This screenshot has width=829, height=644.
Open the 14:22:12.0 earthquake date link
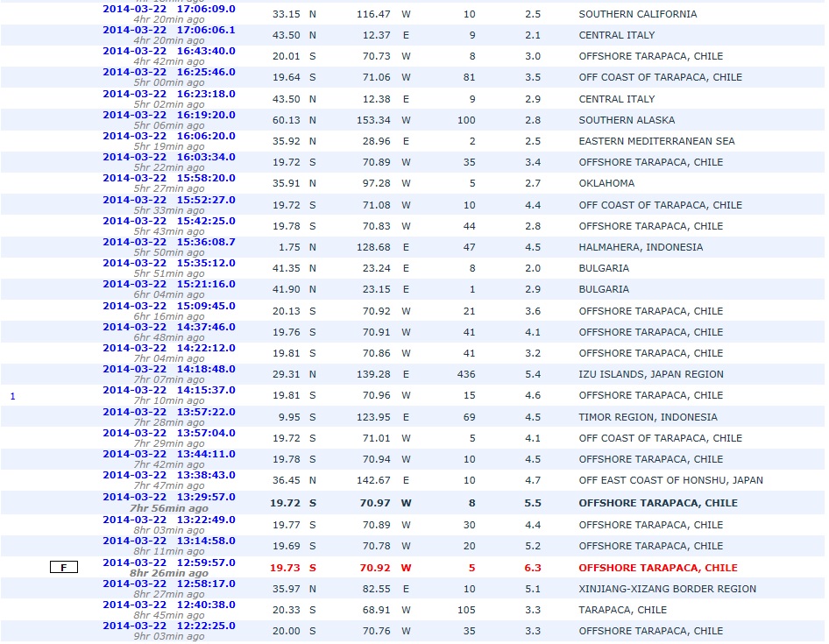pyautogui.click(x=169, y=349)
